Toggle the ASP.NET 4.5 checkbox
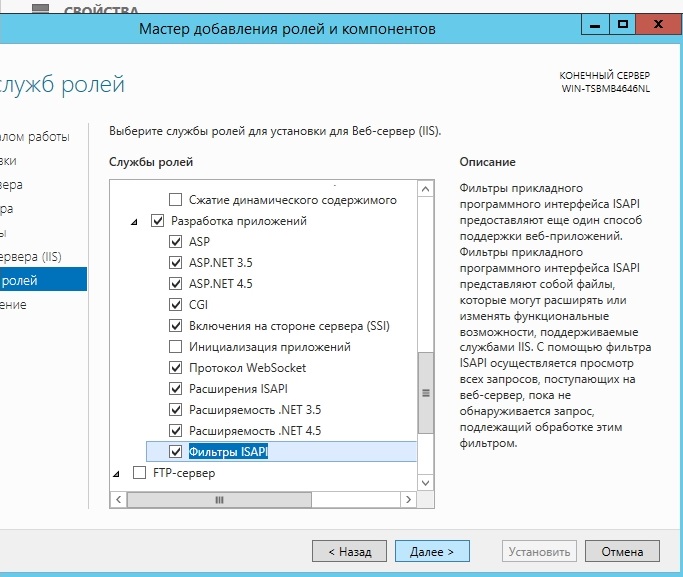 177,284
